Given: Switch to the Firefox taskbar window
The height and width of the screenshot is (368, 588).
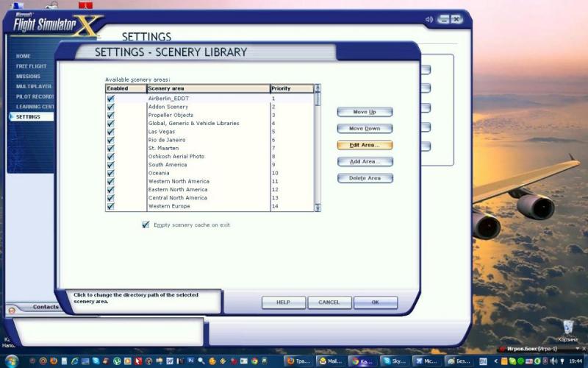Looking at the screenshot, I should [x=299, y=361].
